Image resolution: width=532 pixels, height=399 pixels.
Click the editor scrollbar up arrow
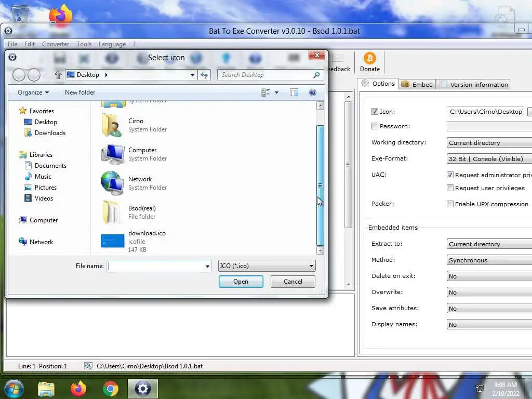349,97
